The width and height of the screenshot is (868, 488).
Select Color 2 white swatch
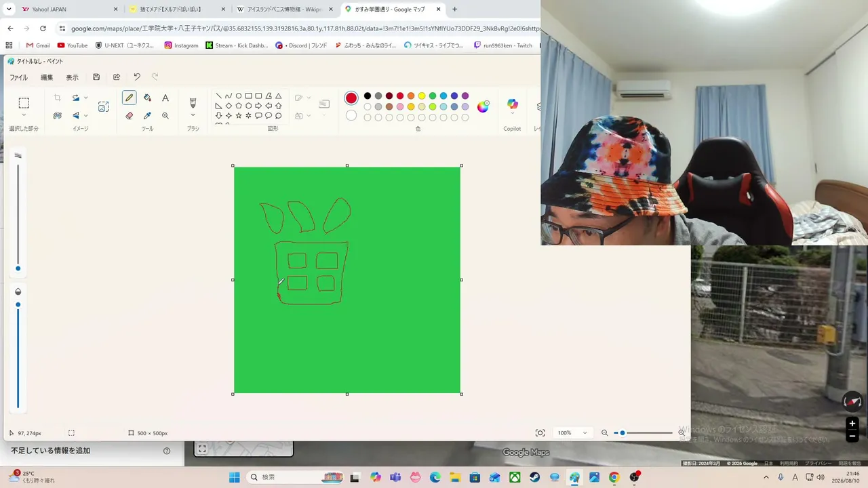click(x=351, y=116)
